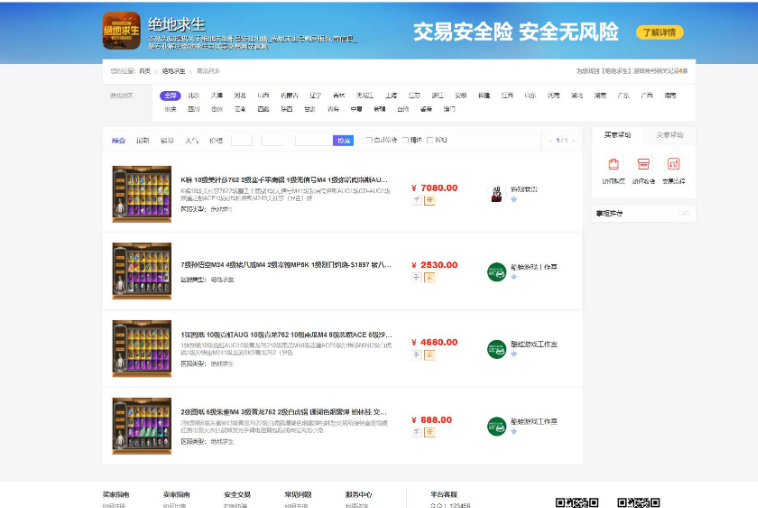Image resolution: width=758 pixels, height=508 pixels.
Task: Select the highlighted 全部 region filter
Action: [170, 96]
